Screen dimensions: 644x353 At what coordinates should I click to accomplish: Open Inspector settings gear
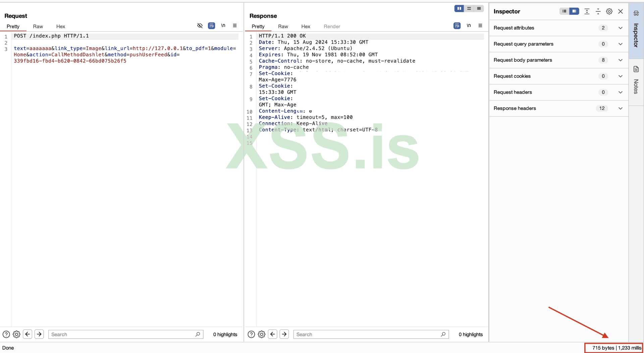[609, 11]
